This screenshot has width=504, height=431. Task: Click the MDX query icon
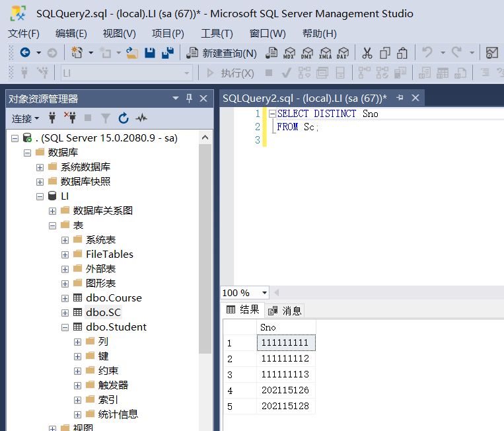(x=289, y=53)
